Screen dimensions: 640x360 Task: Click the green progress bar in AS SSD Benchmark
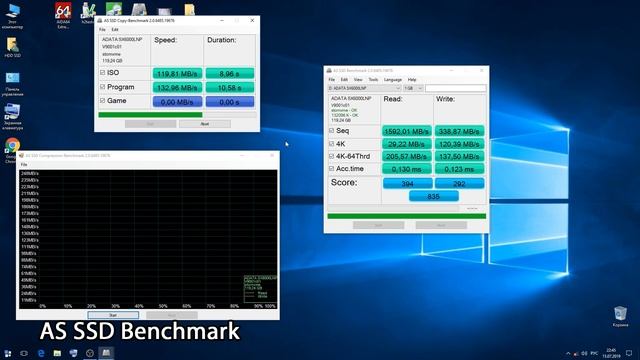tap(407, 216)
